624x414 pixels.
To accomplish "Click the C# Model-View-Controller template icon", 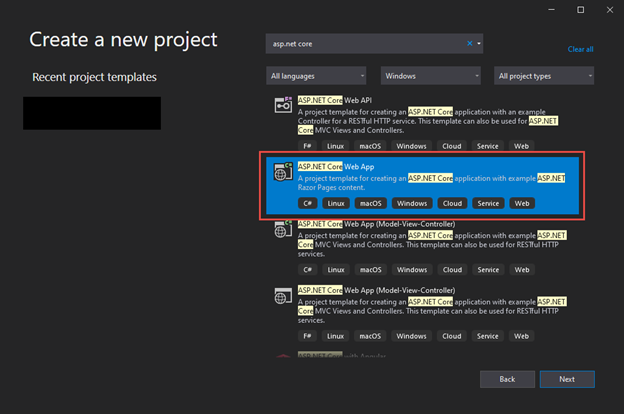I will [x=283, y=229].
